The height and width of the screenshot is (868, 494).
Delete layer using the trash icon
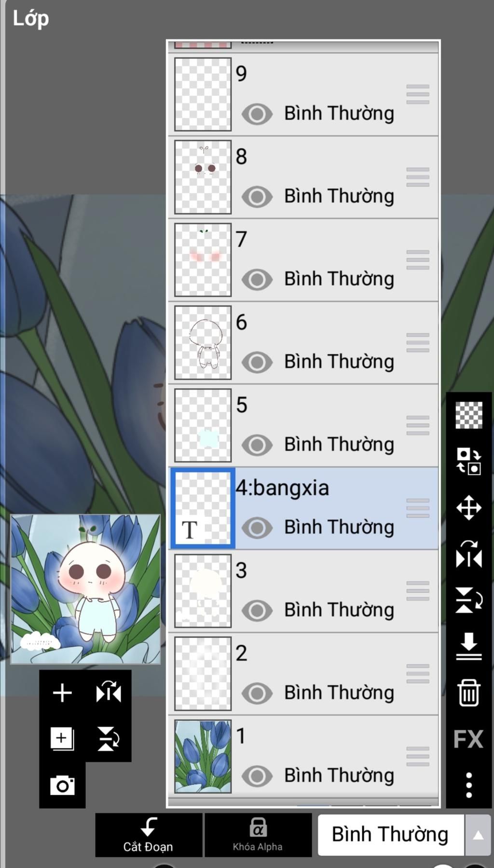click(x=468, y=693)
